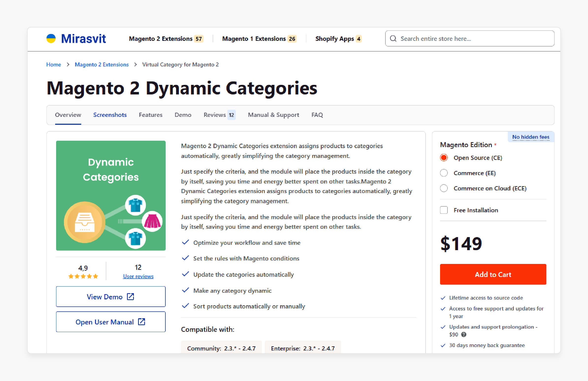Click the search magnifier icon

coord(393,39)
